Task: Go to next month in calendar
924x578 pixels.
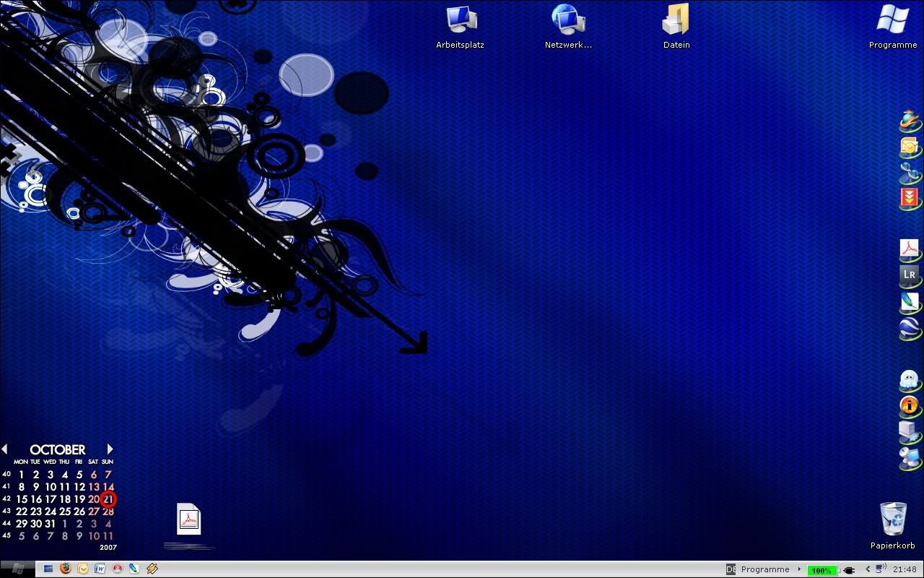Action: [x=110, y=449]
